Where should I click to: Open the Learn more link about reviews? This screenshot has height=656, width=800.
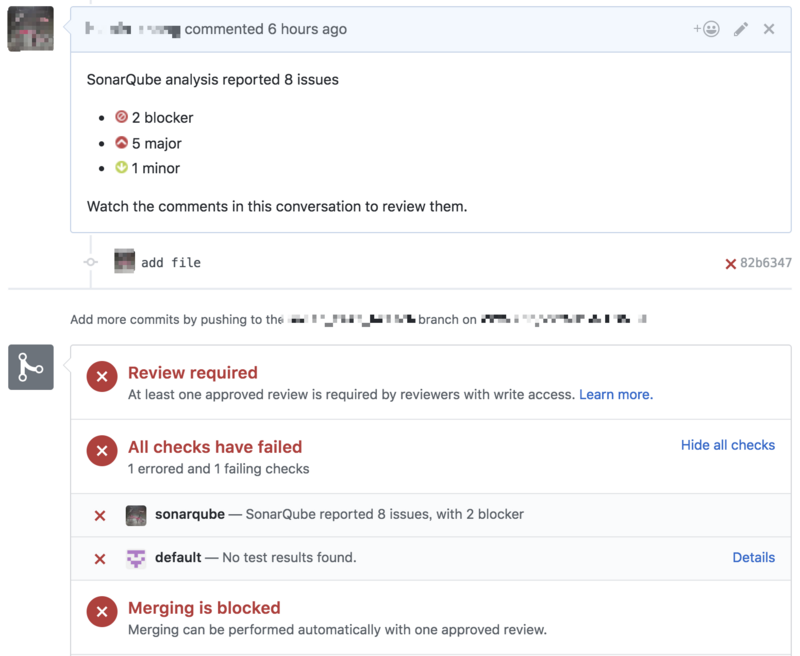pyautogui.click(x=616, y=395)
